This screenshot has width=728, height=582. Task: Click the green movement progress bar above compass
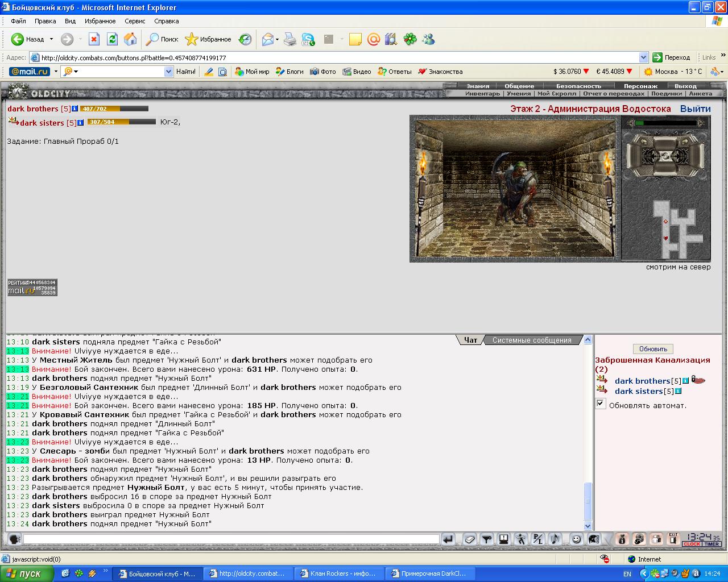click(x=665, y=123)
